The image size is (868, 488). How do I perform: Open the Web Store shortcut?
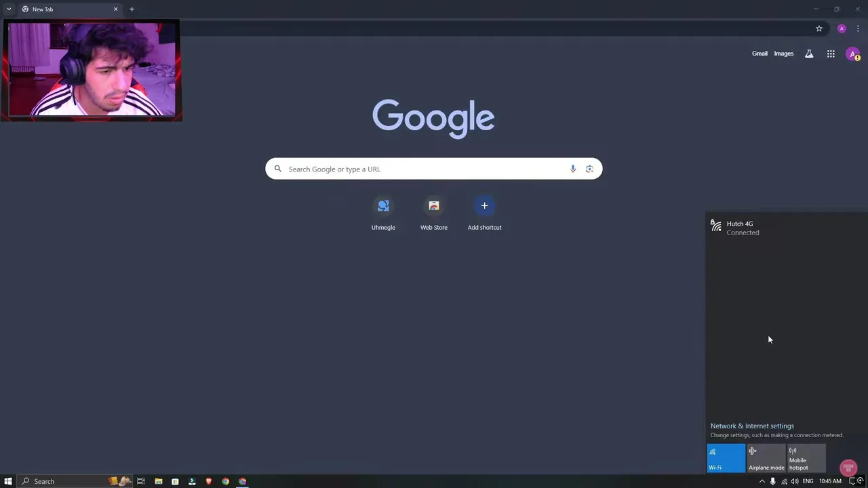[434, 213]
